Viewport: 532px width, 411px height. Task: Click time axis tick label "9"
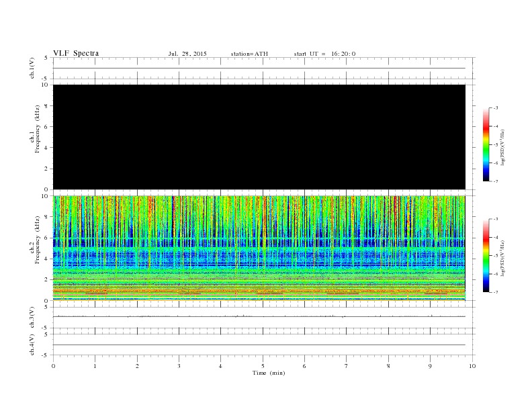(x=430, y=366)
